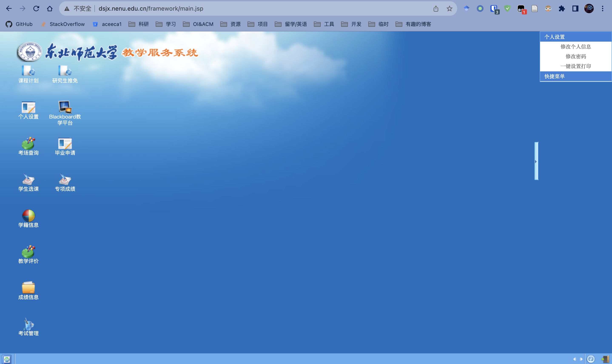Screen dimensions: 612x364
Task: Click the refresh icon in bottom bar
Action: 591,359
